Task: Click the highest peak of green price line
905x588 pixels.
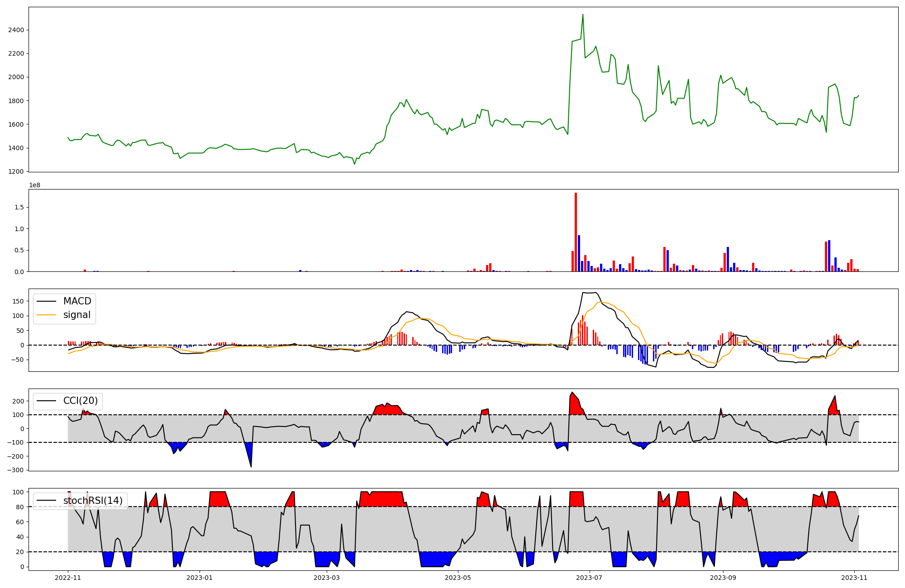Action: point(582,14)
